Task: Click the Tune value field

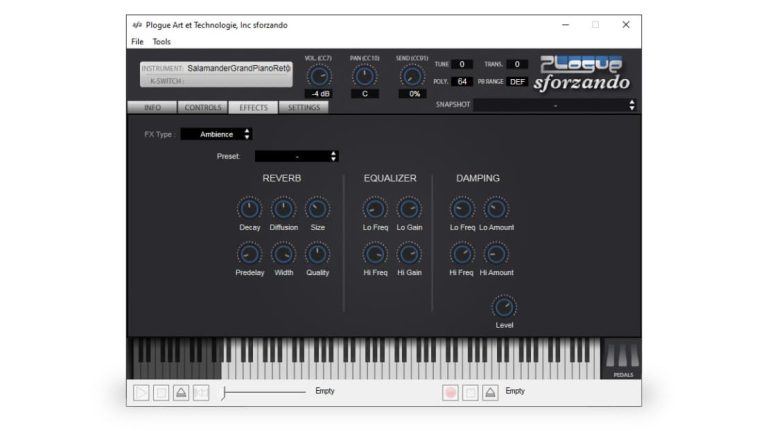Action: 462,64
